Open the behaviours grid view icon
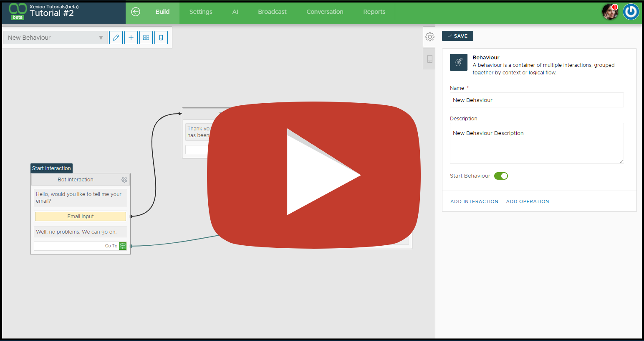This screenshot has width=644, height=341. pyautogui.click(x=146, y=38)
